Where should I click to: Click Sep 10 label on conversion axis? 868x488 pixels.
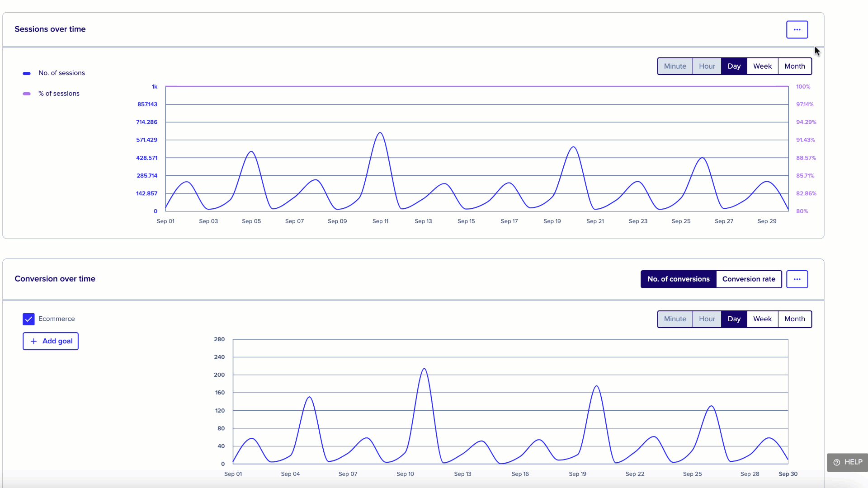click(x=405, y=474)
